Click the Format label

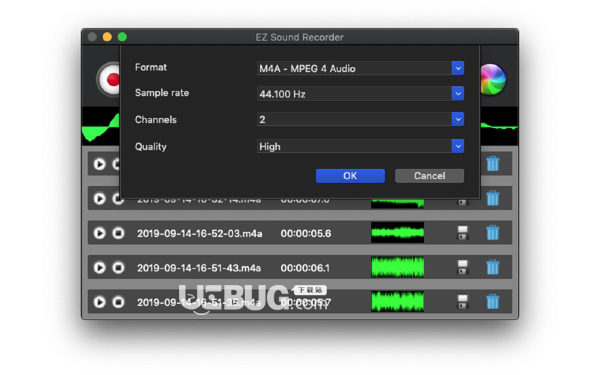tap(151, 67)
